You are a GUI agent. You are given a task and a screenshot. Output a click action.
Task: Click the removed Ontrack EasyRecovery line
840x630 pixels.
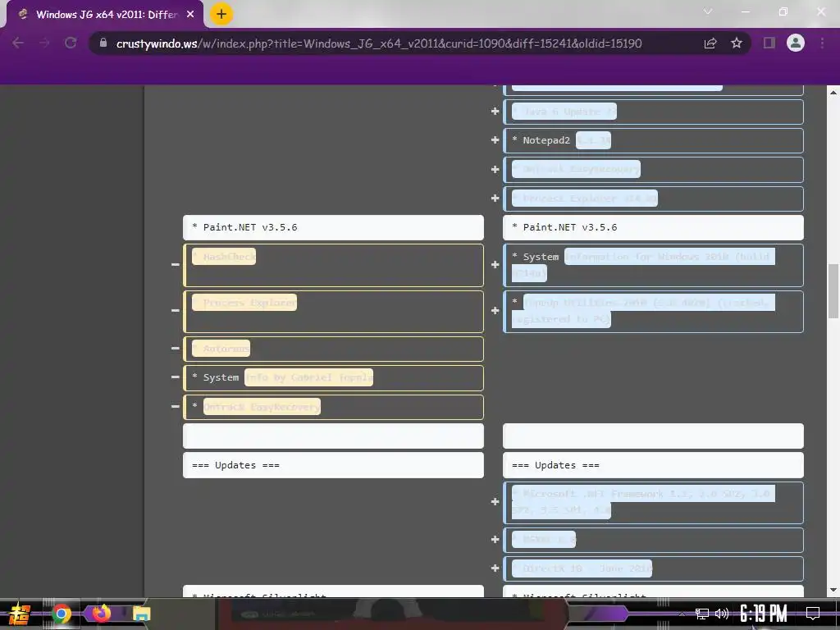point(333,407)
